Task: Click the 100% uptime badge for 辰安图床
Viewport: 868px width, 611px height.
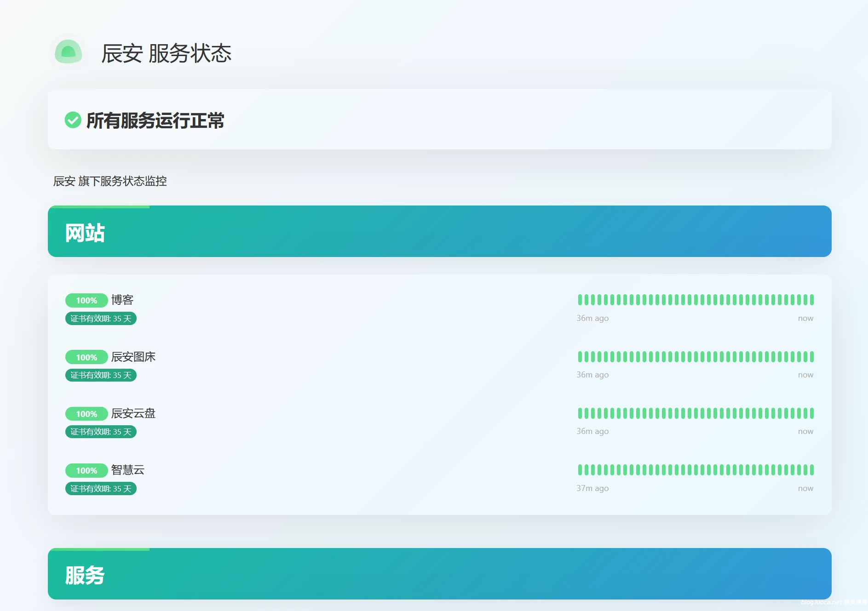Action: 86,357
